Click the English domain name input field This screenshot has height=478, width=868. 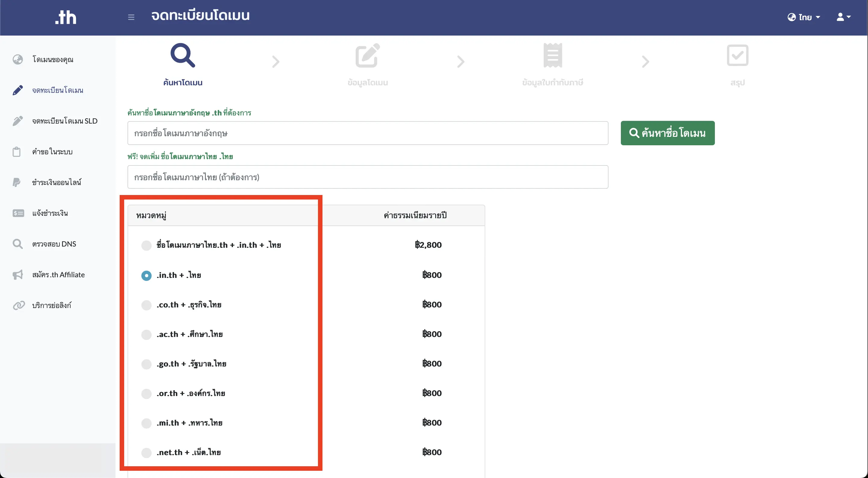pyautogui.click(x=368, y=133)
